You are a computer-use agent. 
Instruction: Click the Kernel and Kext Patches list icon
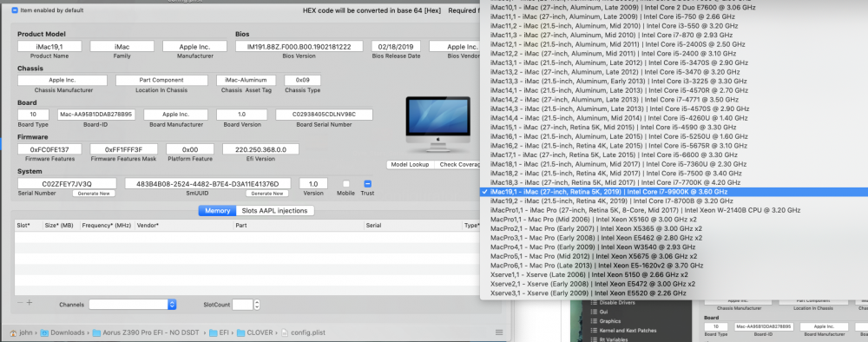pyautogui.click(x=595, y=331)
